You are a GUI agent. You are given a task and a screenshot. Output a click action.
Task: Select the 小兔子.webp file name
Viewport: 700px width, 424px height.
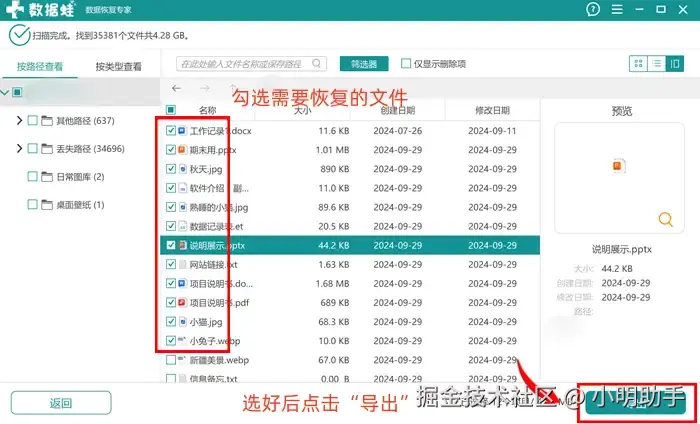[x=215, y=341]
